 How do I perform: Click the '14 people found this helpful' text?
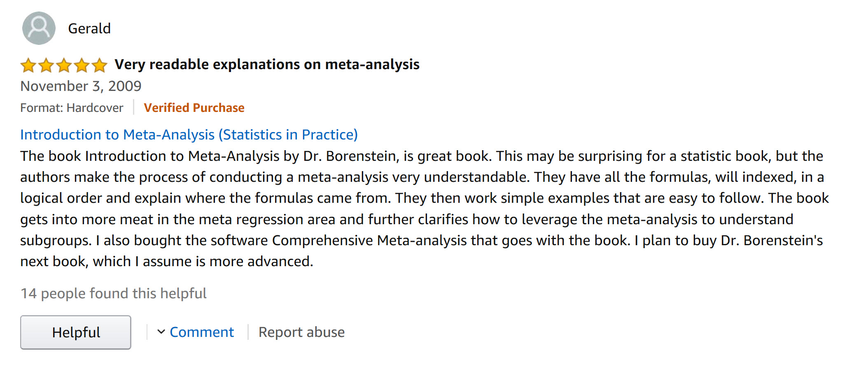113,293
